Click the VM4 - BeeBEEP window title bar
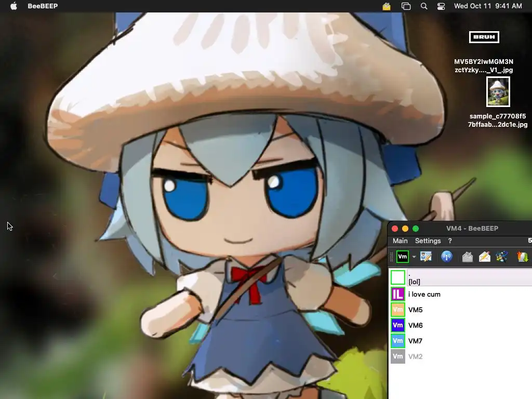Viewport: 532px width, 399px height. (x=472, y=229)
